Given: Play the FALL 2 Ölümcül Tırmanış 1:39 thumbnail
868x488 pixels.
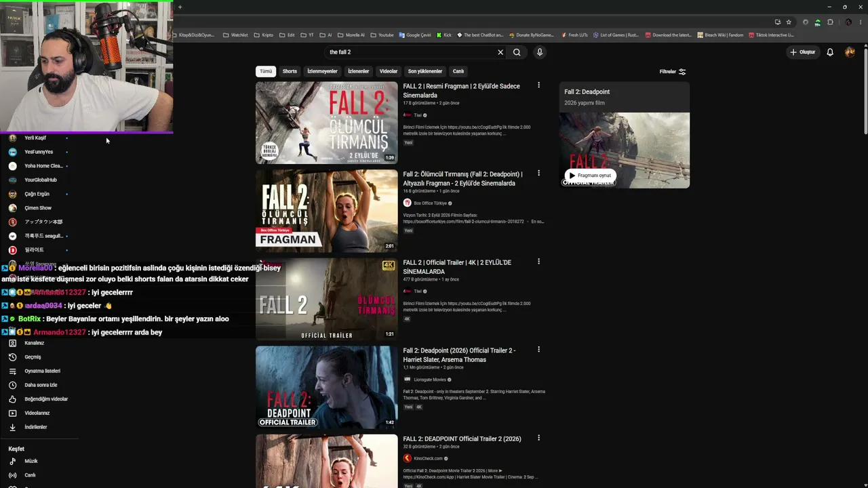Looking at the screenshot, I should [326, 123].
